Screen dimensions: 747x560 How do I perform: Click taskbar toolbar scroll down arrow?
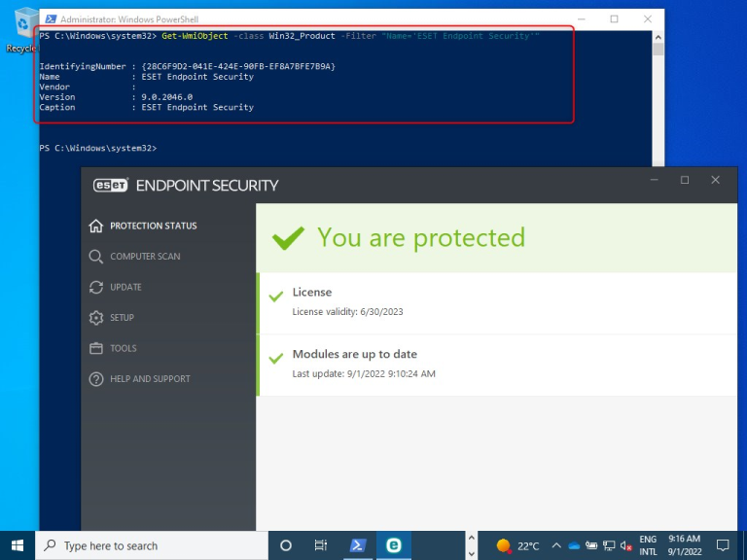(x=471, y=554)
